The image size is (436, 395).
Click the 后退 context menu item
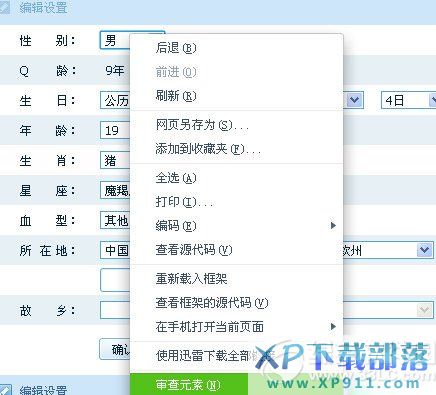[176, 48]
